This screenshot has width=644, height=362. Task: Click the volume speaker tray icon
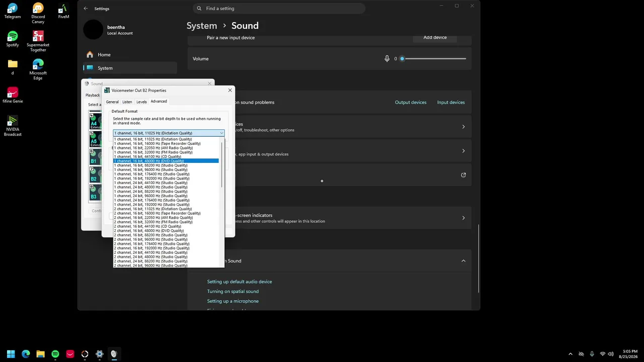point(611,354)
